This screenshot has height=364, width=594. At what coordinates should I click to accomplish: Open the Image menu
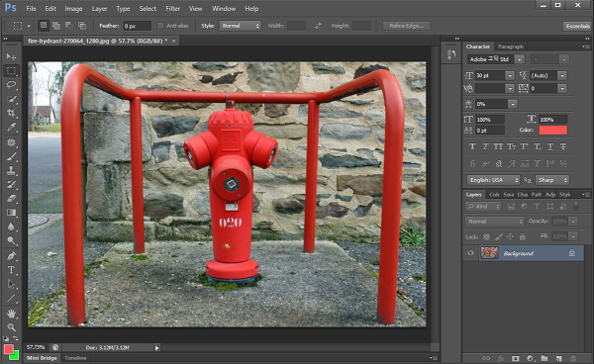(73, 8)
